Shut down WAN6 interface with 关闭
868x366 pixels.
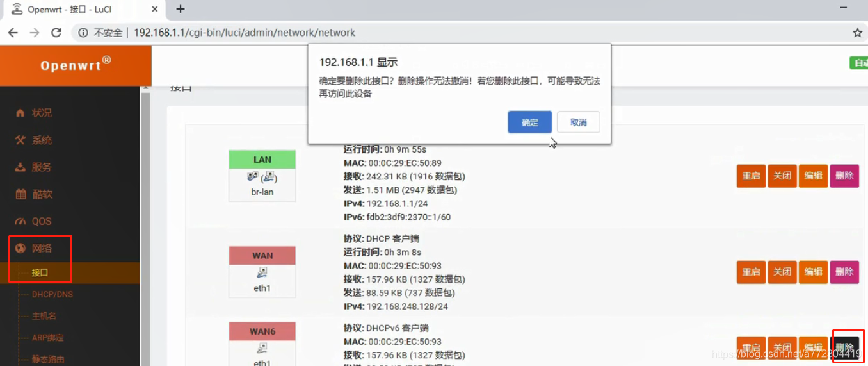point(782,347)
